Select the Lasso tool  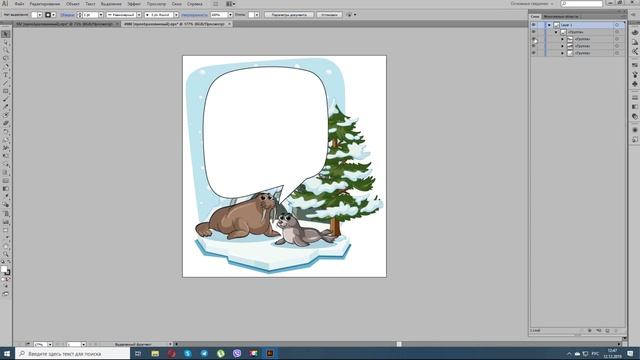[x=5, y=58]
